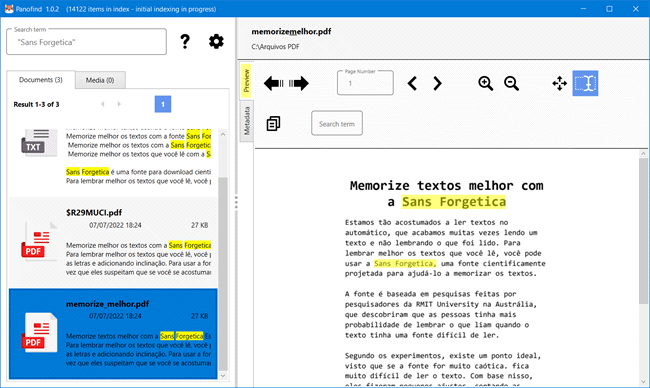Focus the preview Search term field
This screenshot has width=650, height=388.
coord(337,123)
